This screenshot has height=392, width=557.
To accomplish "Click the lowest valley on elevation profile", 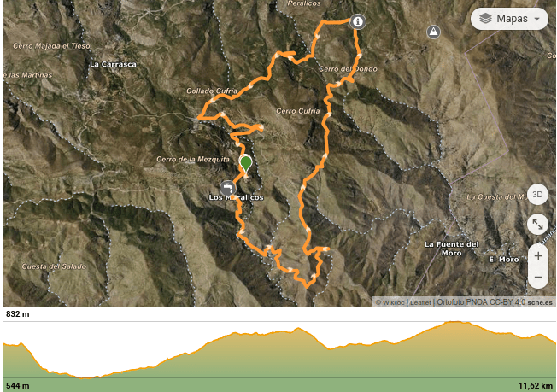I will pos(85,377).
